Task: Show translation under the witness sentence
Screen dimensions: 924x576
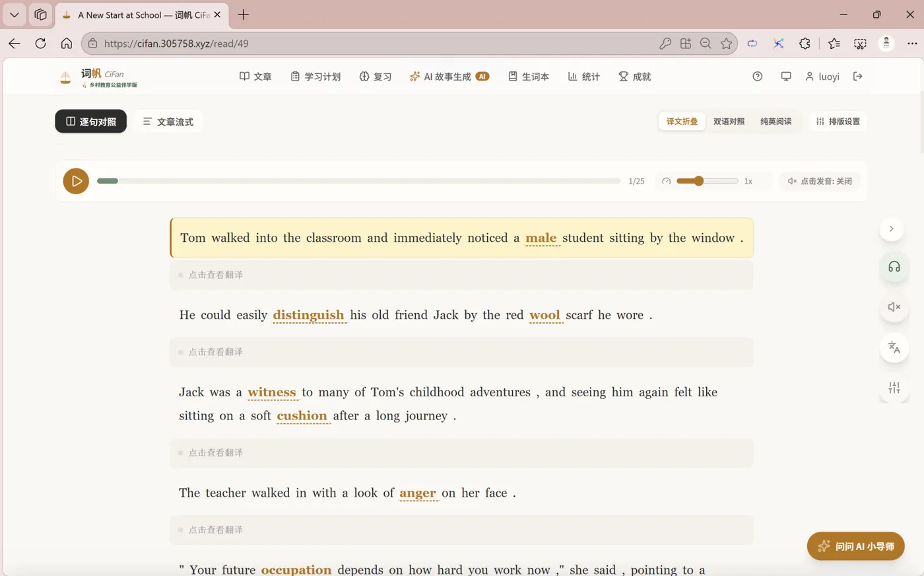Action: (x=461, y=453)
